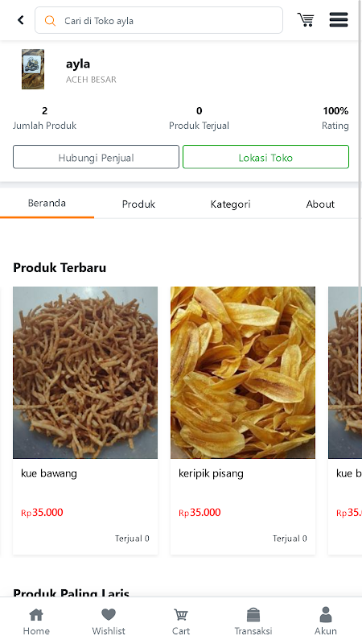
Task: Open the keripik pisang product image
Action: tap(243, 373)
